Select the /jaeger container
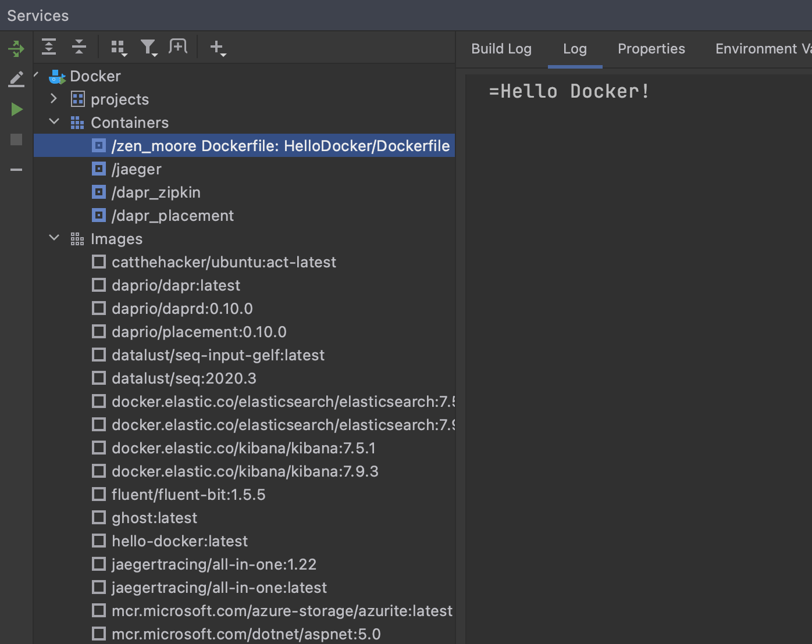 pyautogui.click(x=137, y=169)
